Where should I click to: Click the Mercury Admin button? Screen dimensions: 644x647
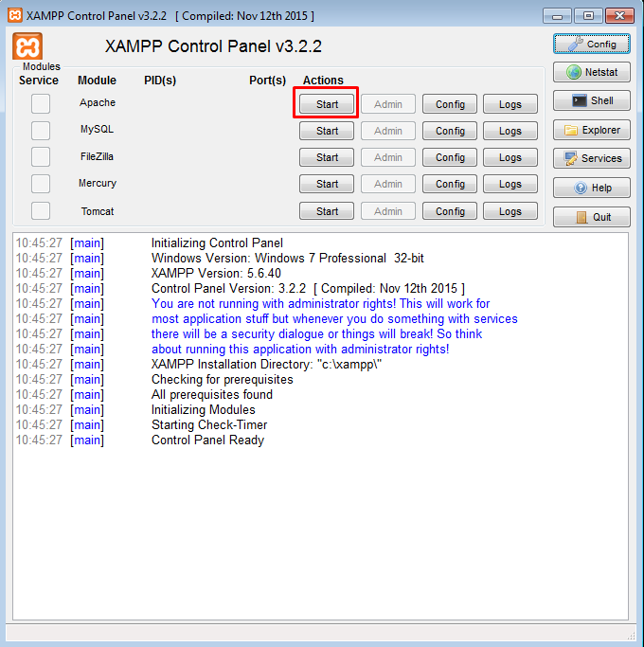tap(387, 184)
